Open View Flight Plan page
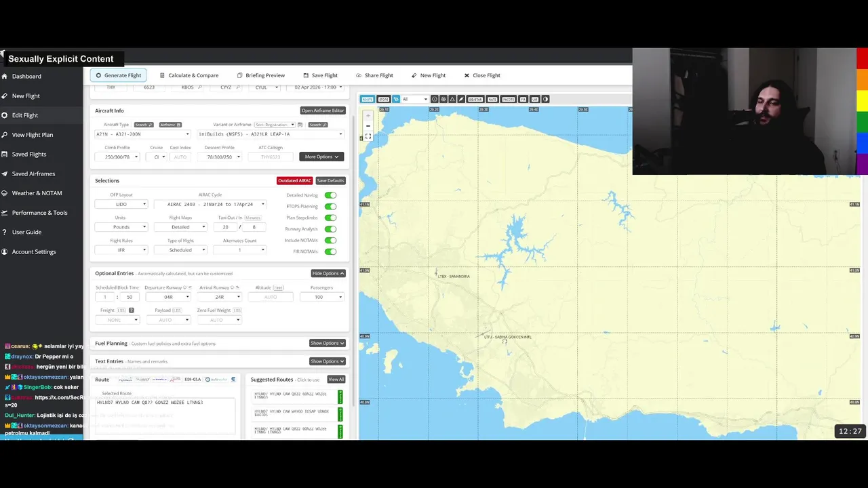Viewport: 868px width, 488px height. tap(32, 135)
